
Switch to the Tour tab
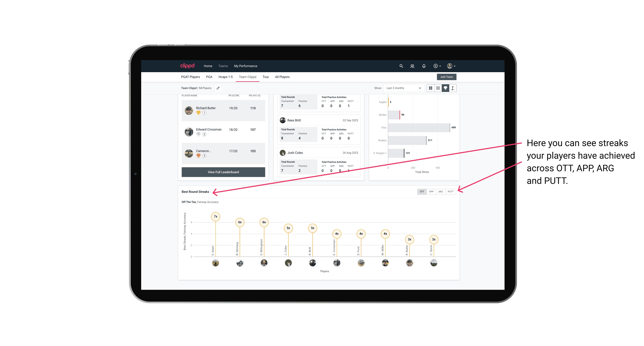[x=265, y=77]
